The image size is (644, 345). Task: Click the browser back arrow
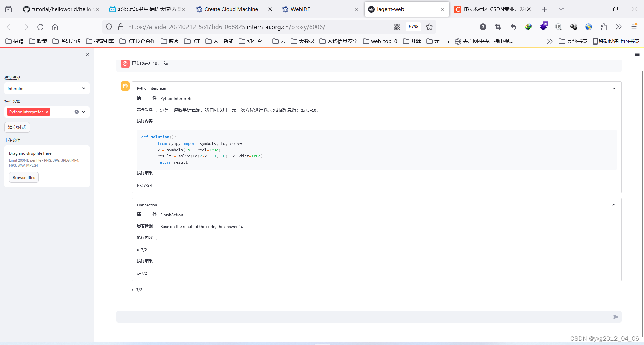tap(10, 27)
